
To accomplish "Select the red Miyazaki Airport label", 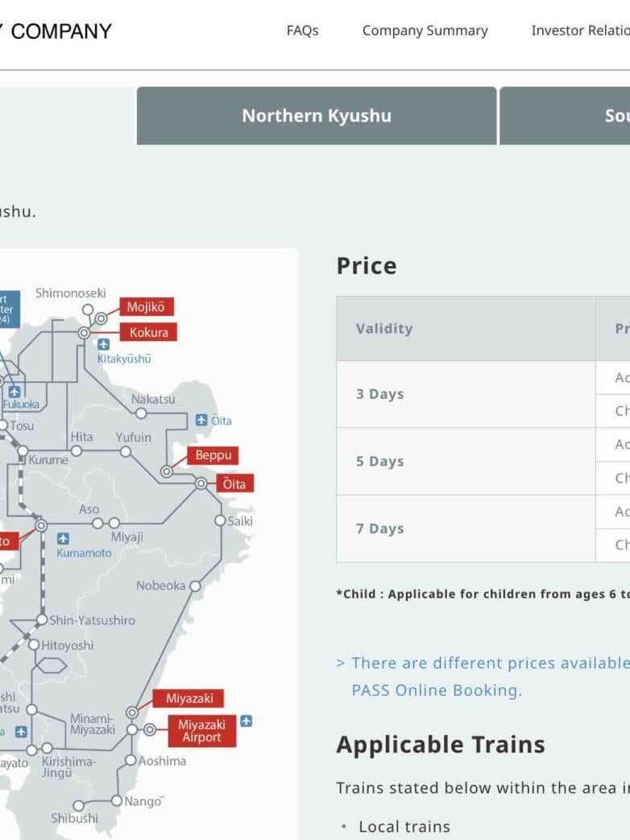I will pyautogui.click(x=201, y=731).
